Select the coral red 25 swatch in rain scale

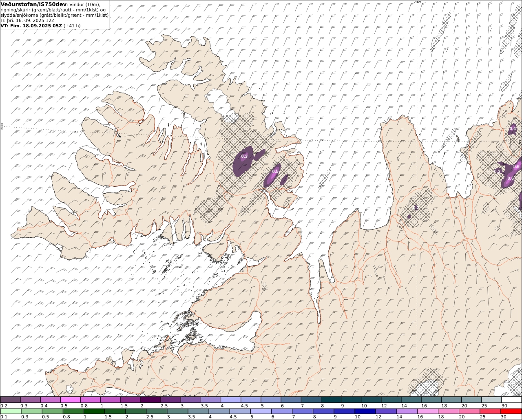pos(489,411)
